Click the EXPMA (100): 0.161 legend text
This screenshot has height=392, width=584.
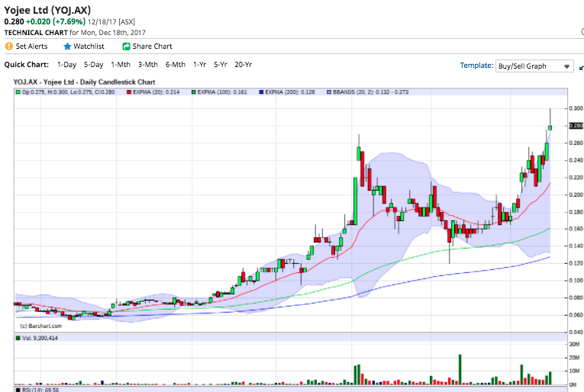[222, 92]
